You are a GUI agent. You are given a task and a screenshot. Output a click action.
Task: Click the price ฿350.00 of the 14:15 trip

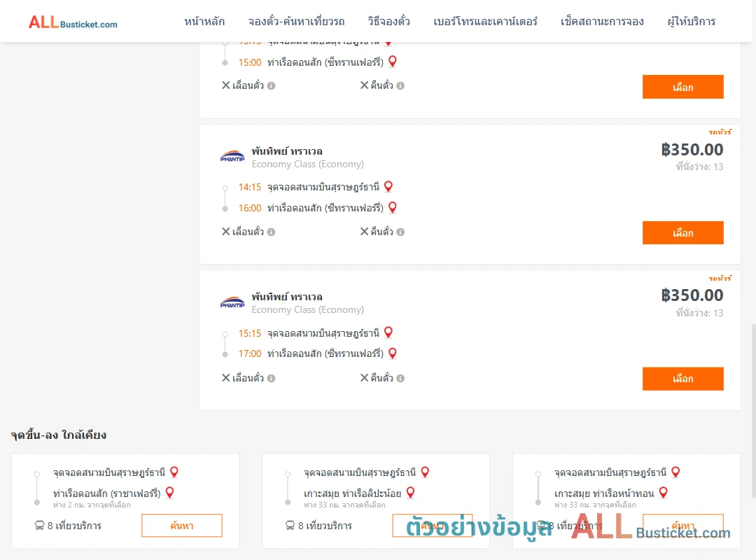click(692, 150)
